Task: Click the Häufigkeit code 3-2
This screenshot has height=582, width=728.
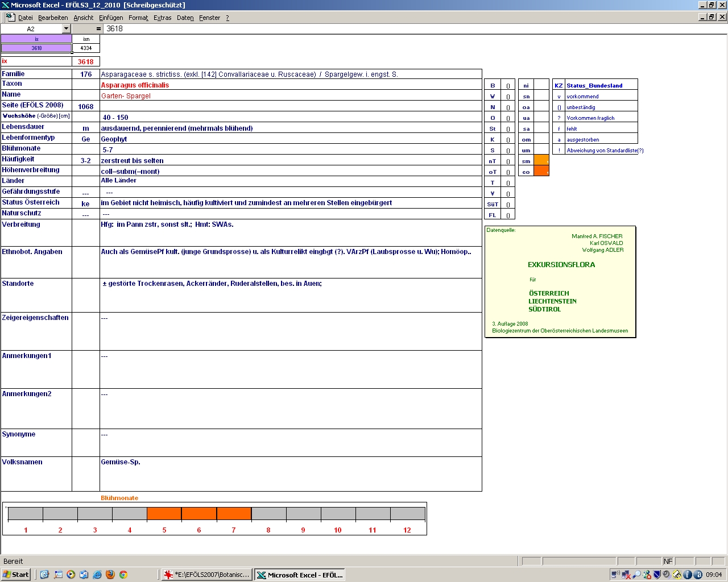Action: [x=86, y=161]
